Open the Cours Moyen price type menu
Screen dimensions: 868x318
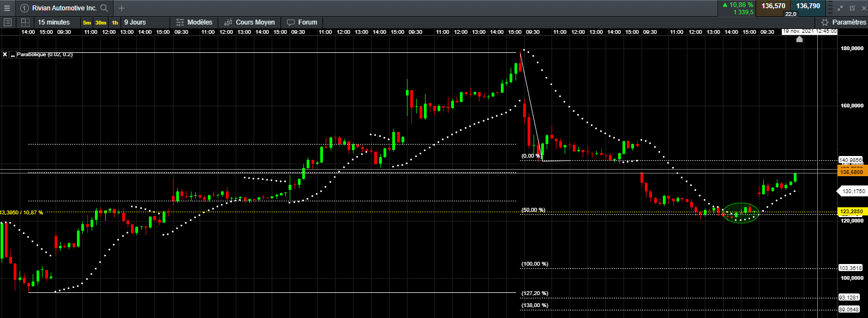coord(249,22)
